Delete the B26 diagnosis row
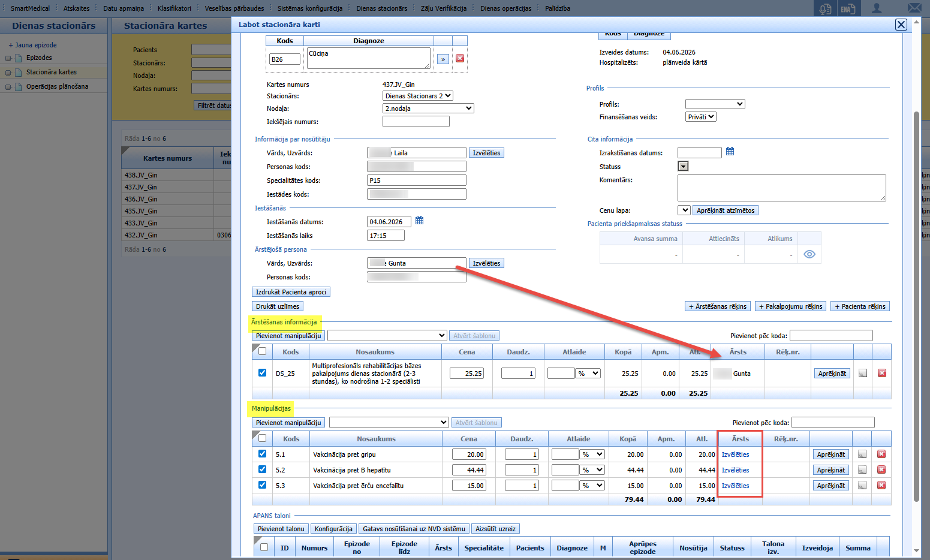 click(x=460, y=59)
